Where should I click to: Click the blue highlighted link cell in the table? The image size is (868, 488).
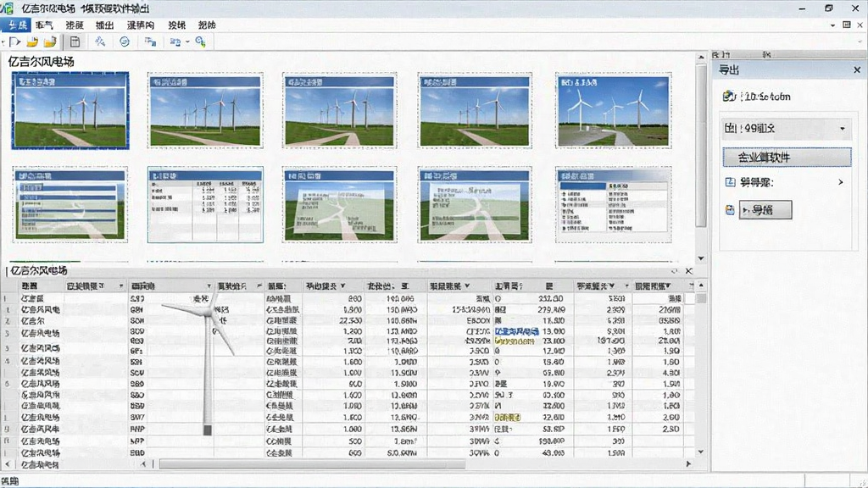pos(516,331)
